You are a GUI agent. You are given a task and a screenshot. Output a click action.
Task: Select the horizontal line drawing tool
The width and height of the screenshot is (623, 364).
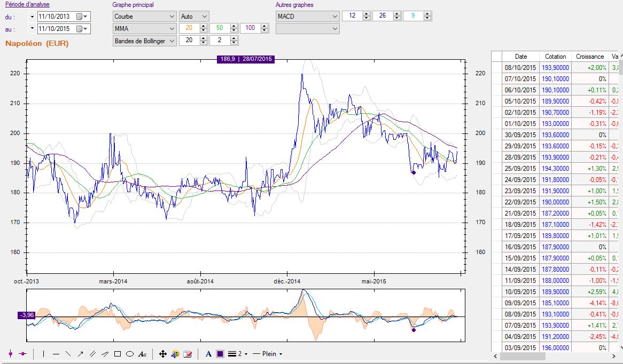pyautogui.click(x=56, y=354)
